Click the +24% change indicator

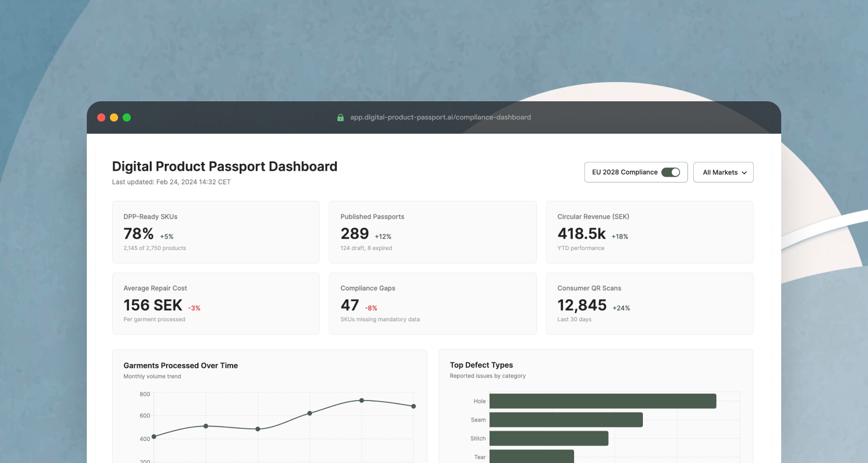621,308
